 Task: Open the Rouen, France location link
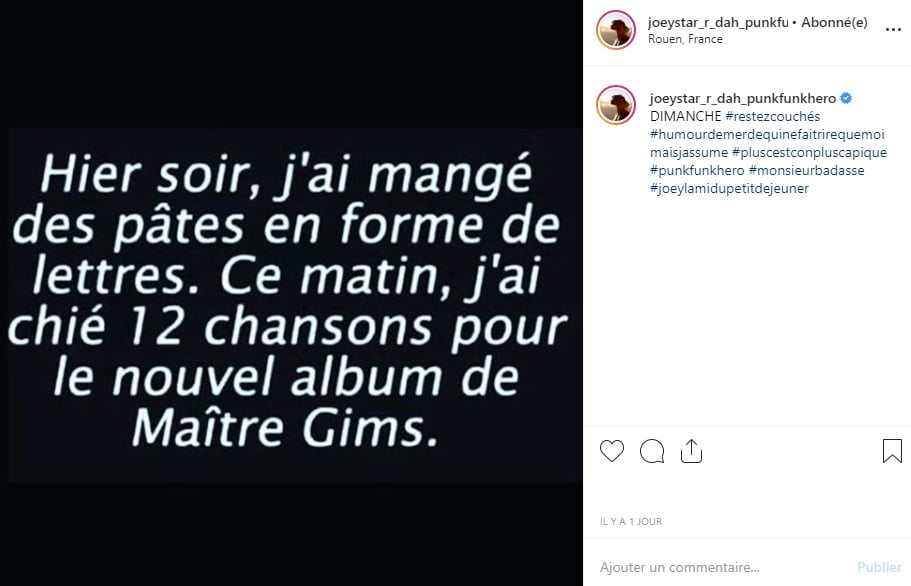click(x=686, y=39)
